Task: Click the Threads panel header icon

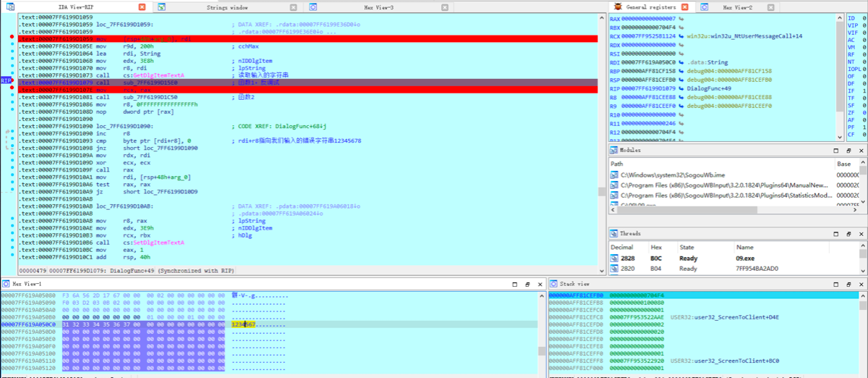Action: pyautogui.click(x=614, y=234)
